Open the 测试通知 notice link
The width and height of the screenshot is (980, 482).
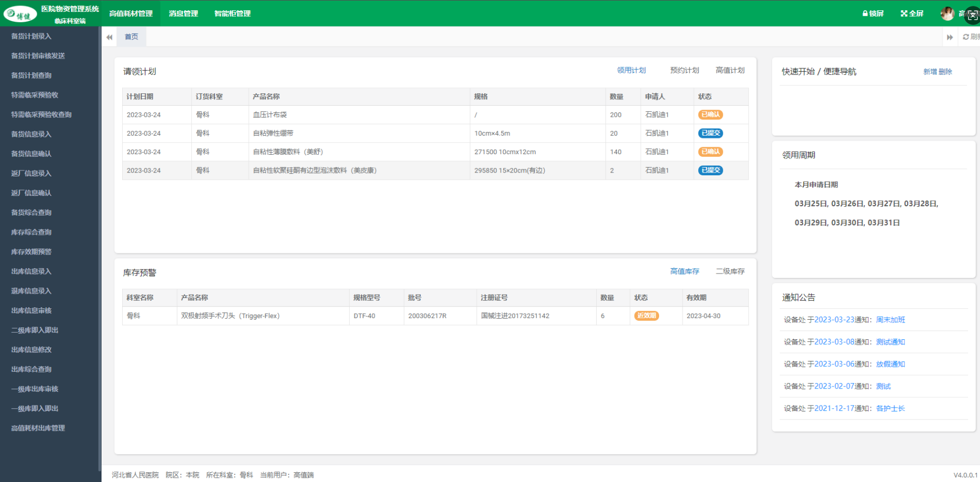pos(890,342)
